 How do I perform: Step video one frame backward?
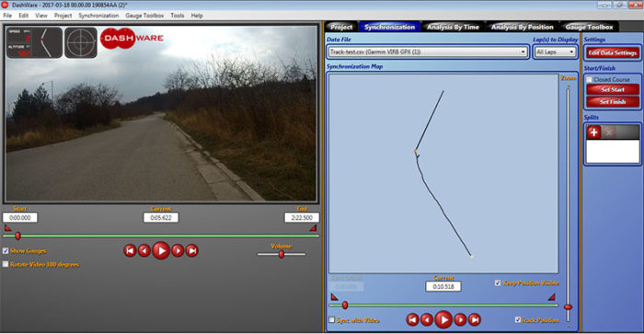[x=144, y=250]
